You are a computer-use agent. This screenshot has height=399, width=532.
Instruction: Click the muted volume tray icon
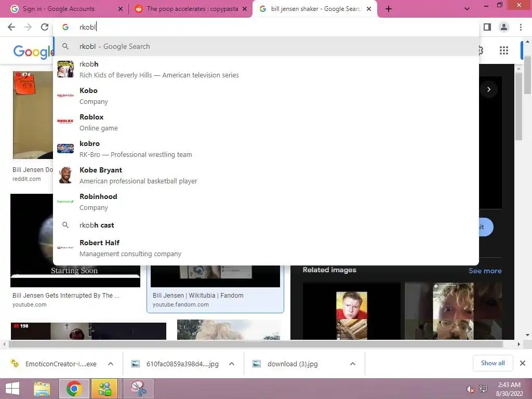(x=470, y=389)
